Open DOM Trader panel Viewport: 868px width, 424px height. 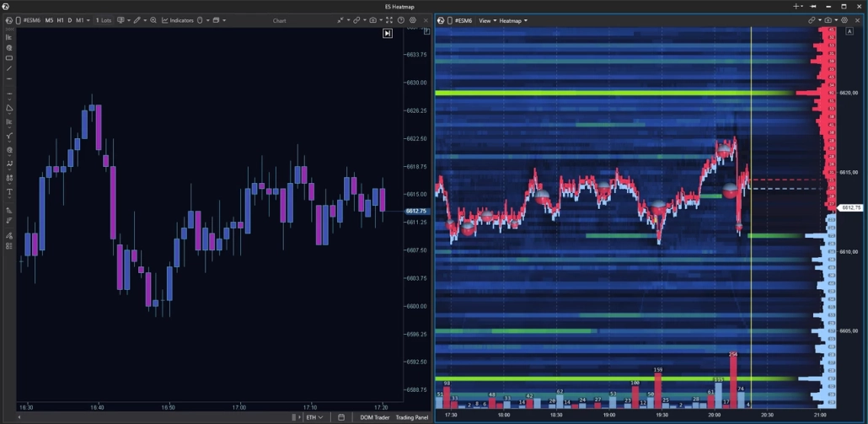[x=375, y=417]
